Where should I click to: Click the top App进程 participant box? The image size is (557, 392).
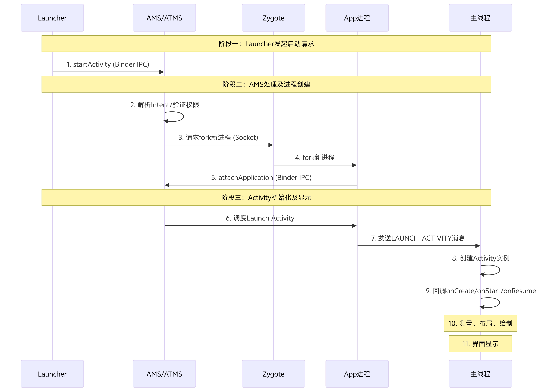click(x=357, y=18)
